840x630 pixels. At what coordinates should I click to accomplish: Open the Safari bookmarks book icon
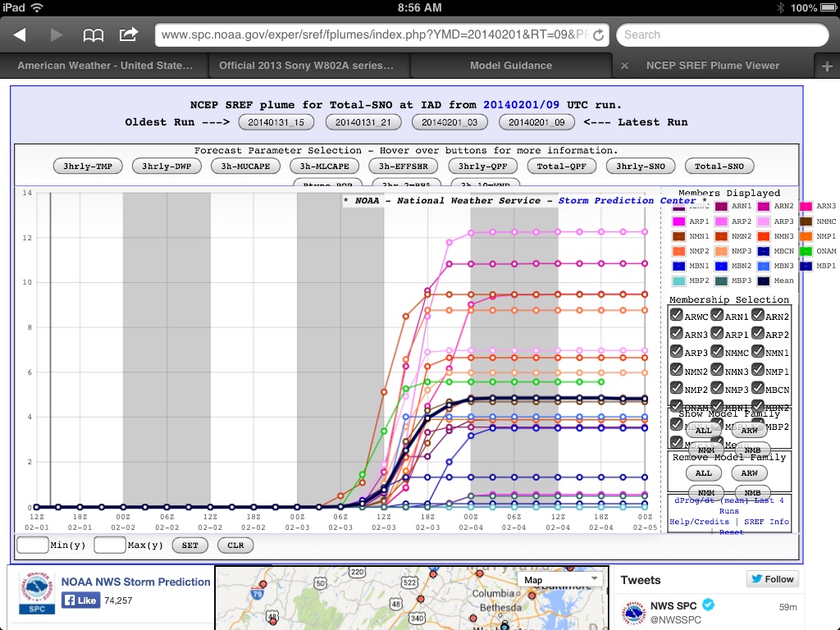tap(94, 35)
